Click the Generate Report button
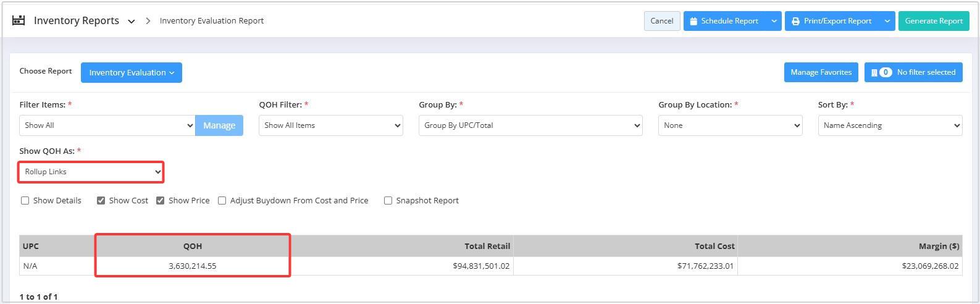This screenshot has width=980, height=304. tap(934, 21)
